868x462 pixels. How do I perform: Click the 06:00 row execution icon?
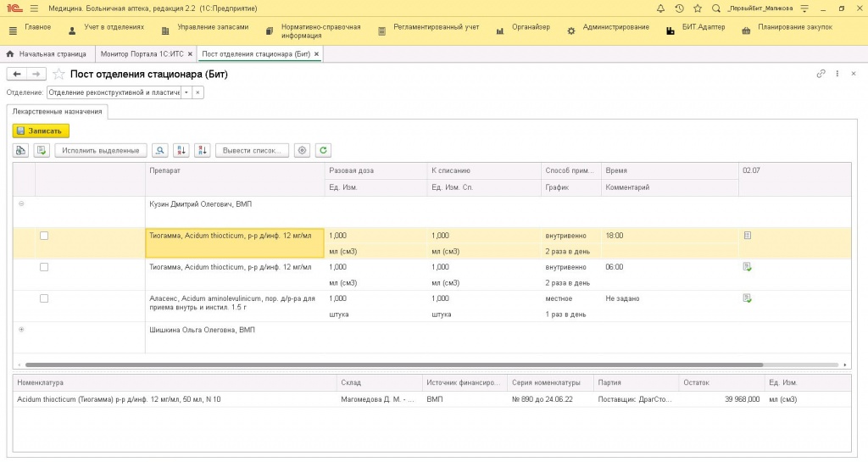click(748, 267)
